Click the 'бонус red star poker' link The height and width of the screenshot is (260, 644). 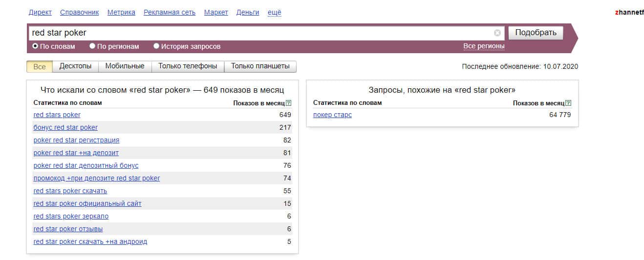point(65,127)
